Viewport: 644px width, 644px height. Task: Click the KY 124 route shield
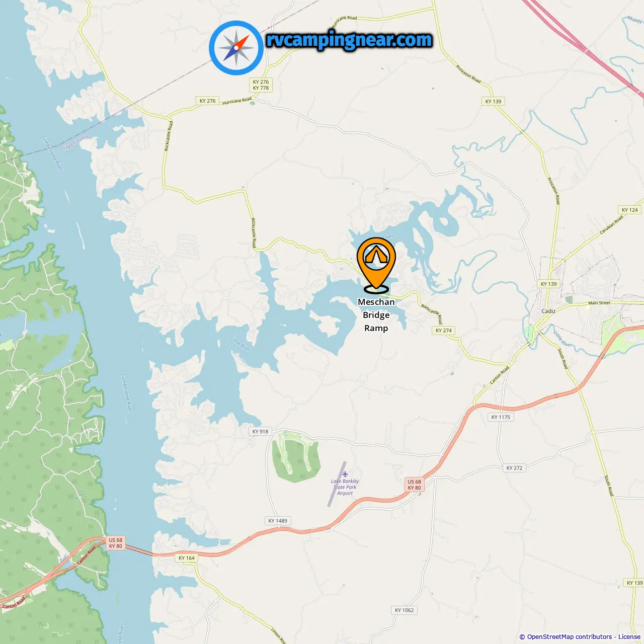(630, 210)
